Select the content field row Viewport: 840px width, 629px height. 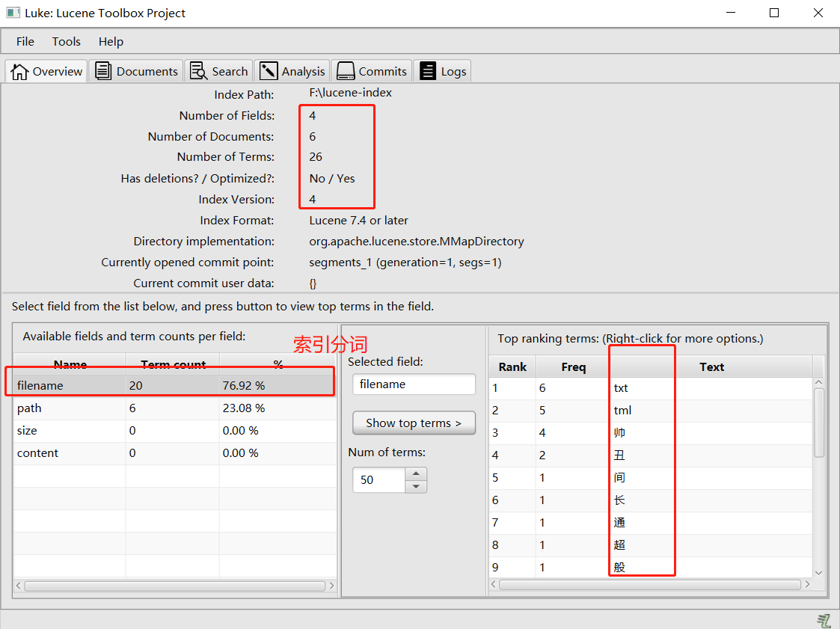(x=175, y=452)
